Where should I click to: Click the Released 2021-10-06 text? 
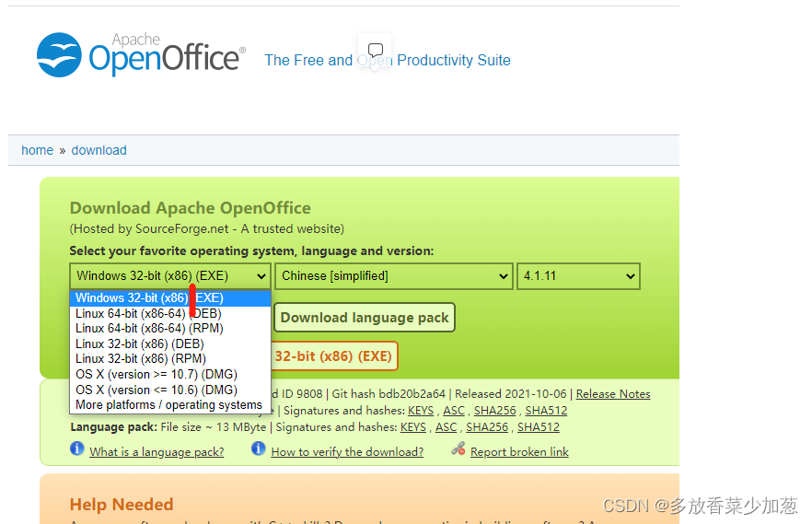pyautogui.click(x=511, y=394)
